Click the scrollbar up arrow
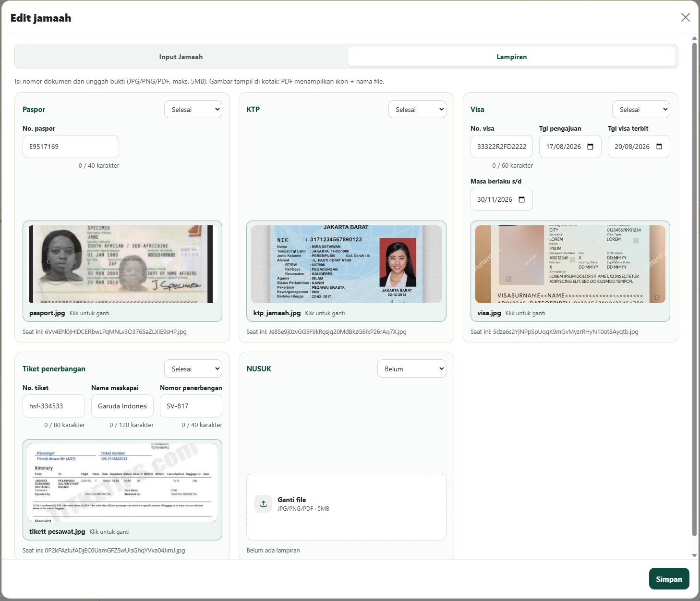Viewport: 700px width, 601px height. (x=694, y=38)
